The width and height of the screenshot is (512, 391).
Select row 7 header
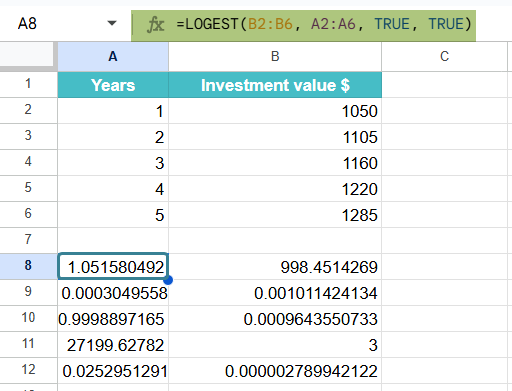point(28,240)
